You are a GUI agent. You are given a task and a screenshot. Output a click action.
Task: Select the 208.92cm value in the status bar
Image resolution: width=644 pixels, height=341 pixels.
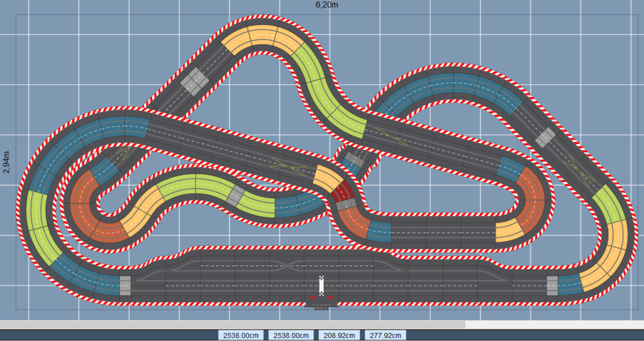(x=339, y=335)
